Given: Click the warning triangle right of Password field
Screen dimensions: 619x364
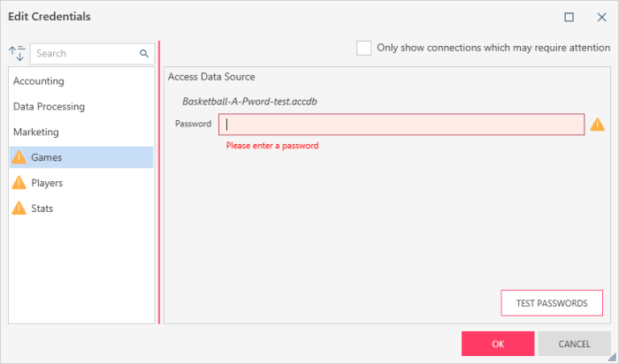Looking at the screenshot, I should tap(597, 125).
